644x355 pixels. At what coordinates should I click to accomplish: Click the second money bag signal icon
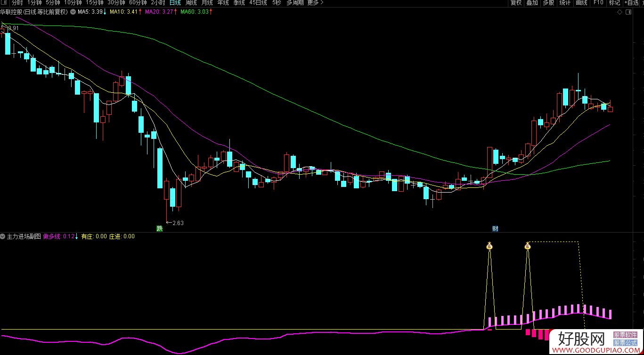(x=528, y=246)
